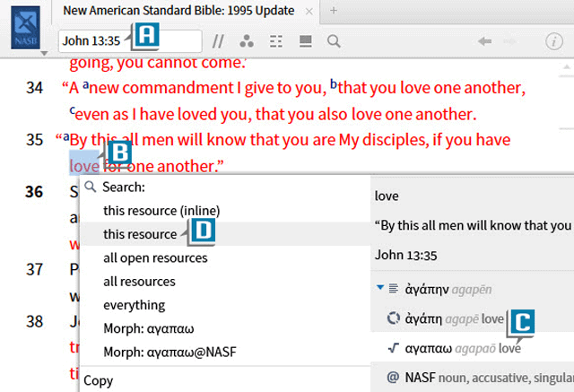
Task: Open resource information 'i' icon
Action: pos(554,41)
